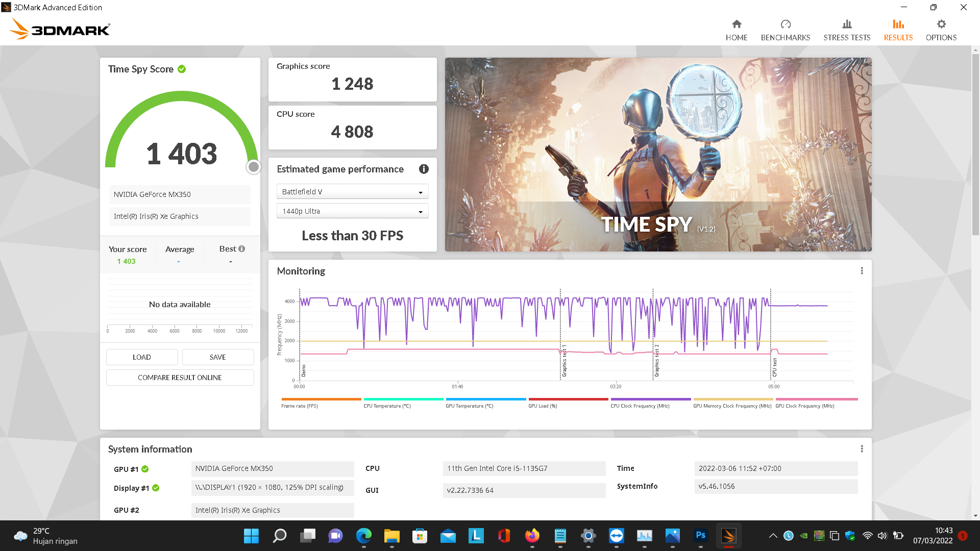This screenshot has height=551, width=980.
Task: Open Microsoft Edge from taskbar
Action: pyautogui.click(x=363, y=536)
